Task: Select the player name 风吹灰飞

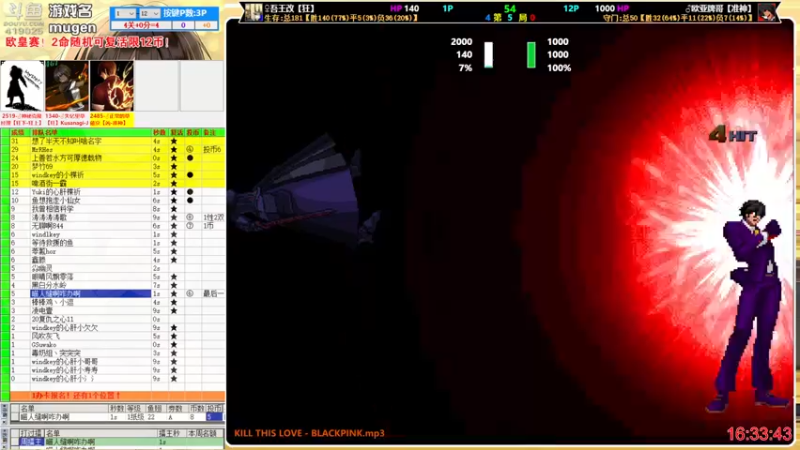Action: pyautogui.click(x=45, y=336)
